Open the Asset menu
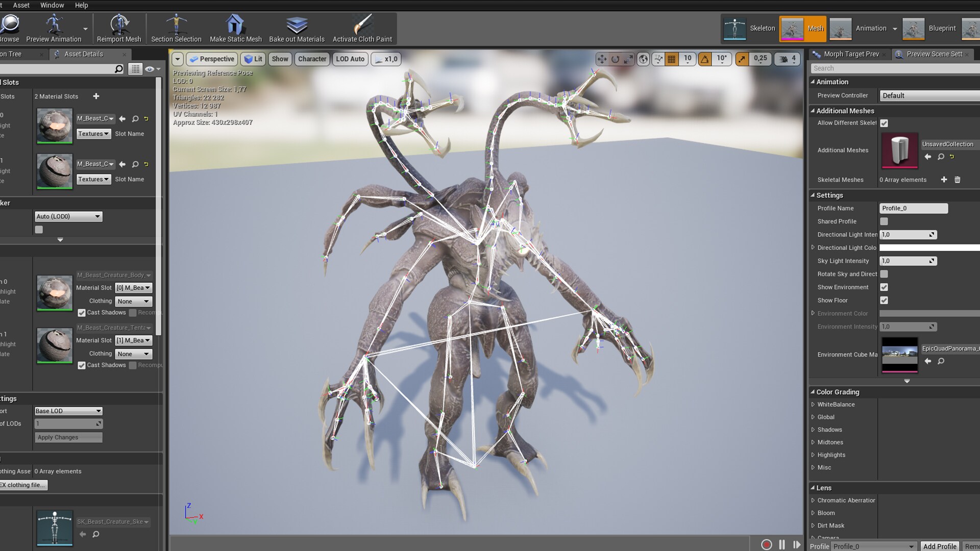Viewport: 980px width, 551px height. (x=21, y=5)
